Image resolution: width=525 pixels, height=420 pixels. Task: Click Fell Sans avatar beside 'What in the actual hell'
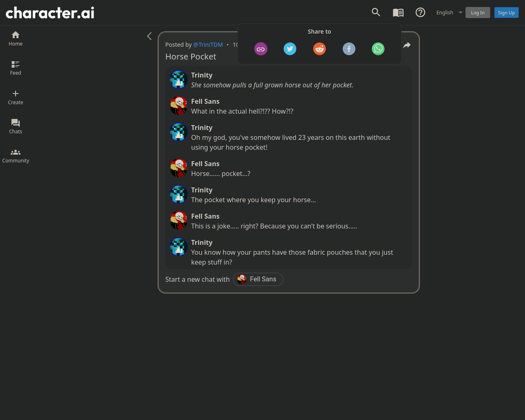(179, 106)
